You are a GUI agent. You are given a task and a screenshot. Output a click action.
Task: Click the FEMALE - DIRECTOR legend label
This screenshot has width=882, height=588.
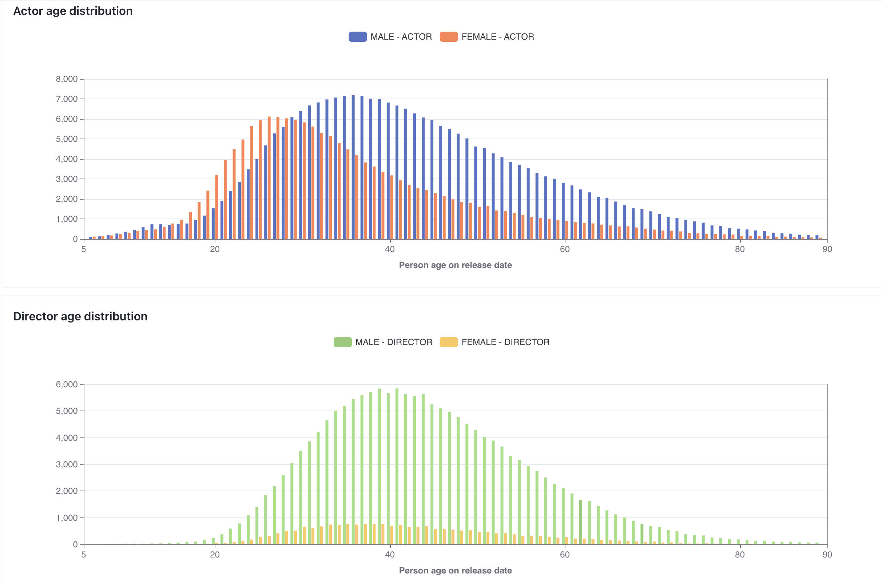[505, 342]
